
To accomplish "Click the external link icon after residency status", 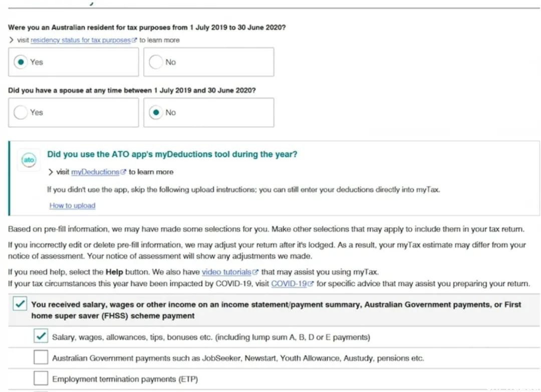I will pos(134,40).
